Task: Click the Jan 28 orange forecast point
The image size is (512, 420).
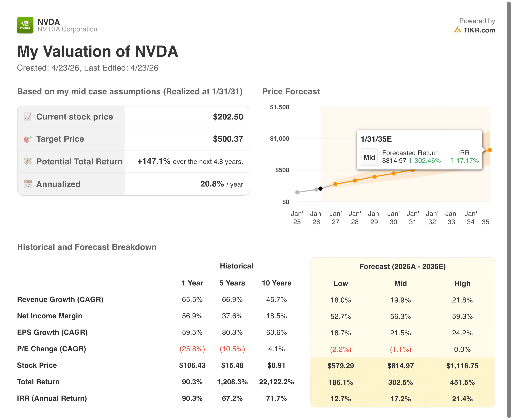Action: (355, 180)
